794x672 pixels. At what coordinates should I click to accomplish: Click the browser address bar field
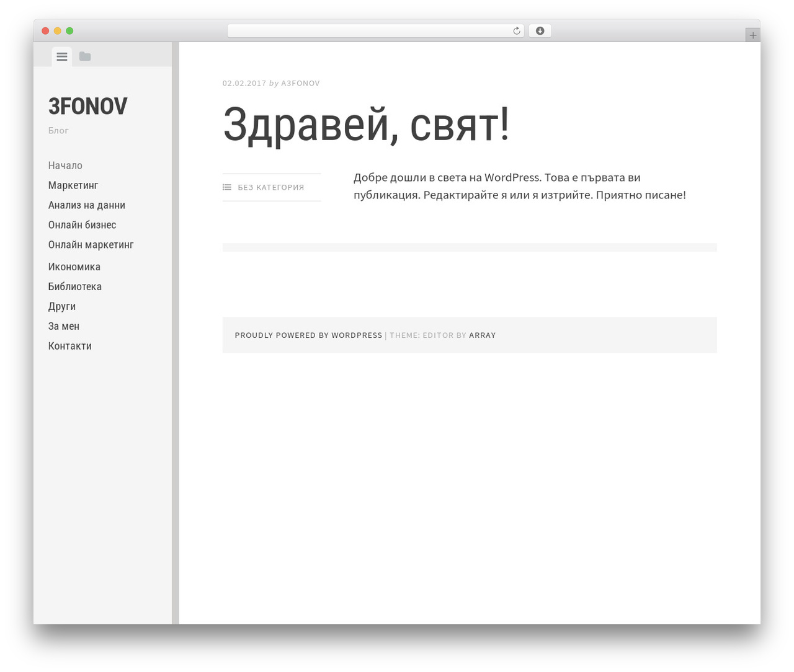[376, 31]
